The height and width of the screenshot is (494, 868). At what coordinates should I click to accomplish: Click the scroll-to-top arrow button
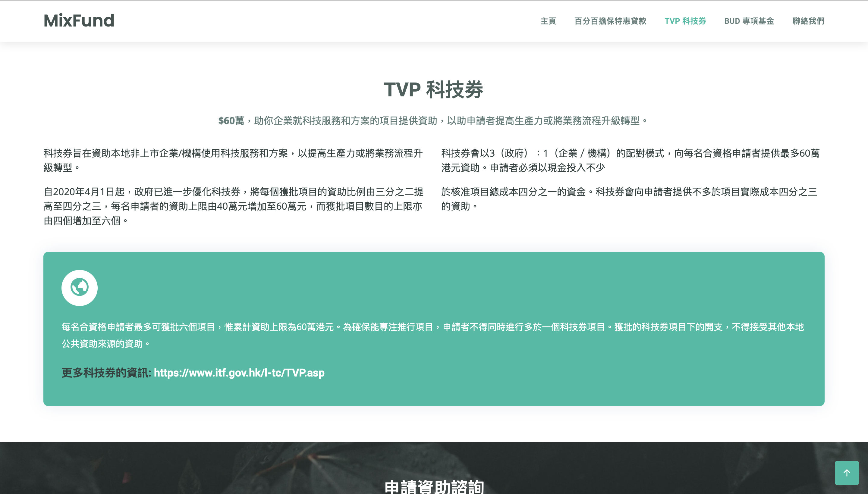point(847,473)
